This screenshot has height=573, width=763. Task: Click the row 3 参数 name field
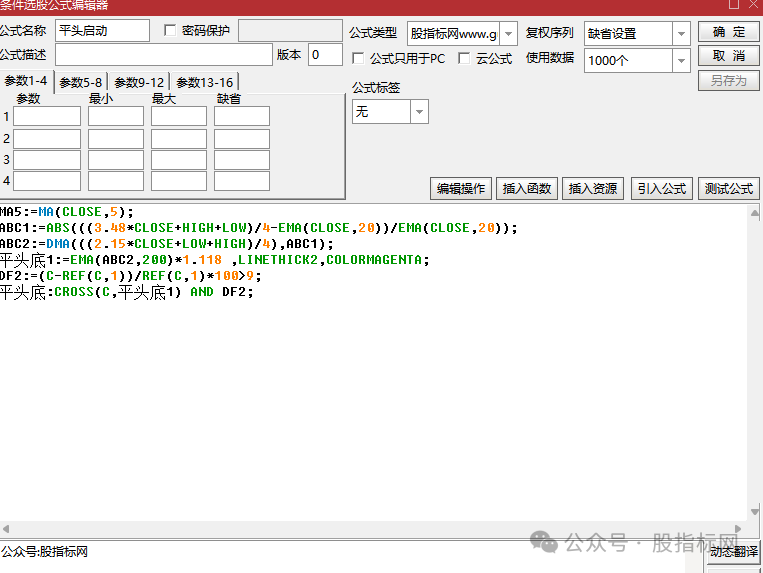click(x=47, y=160)
